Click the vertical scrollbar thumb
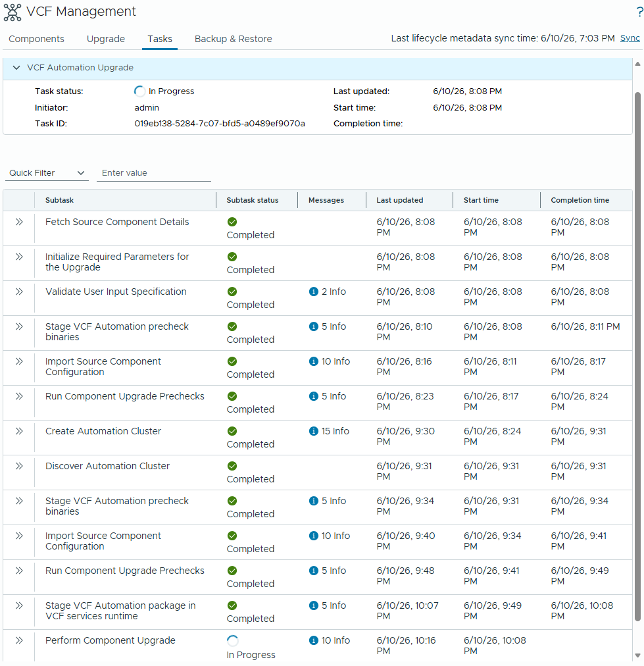The width and height of the screenshot is (644, 666). coord(637,357)
